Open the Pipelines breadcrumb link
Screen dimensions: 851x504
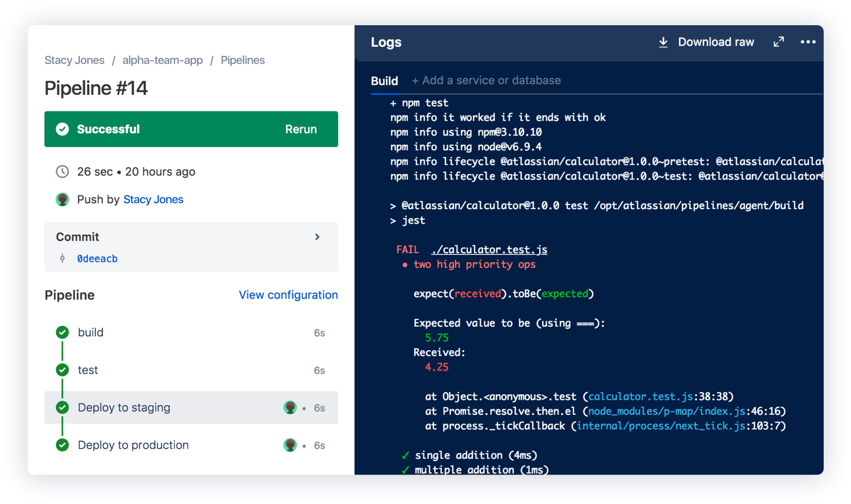click(243, 60)
